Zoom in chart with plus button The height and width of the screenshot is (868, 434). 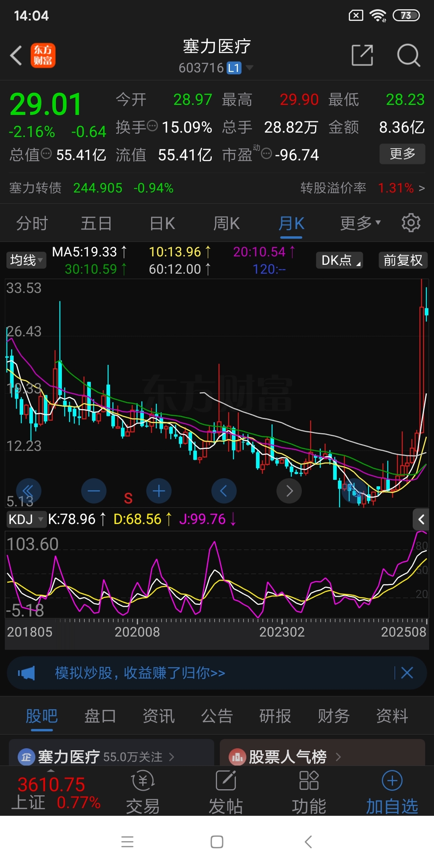159,491
